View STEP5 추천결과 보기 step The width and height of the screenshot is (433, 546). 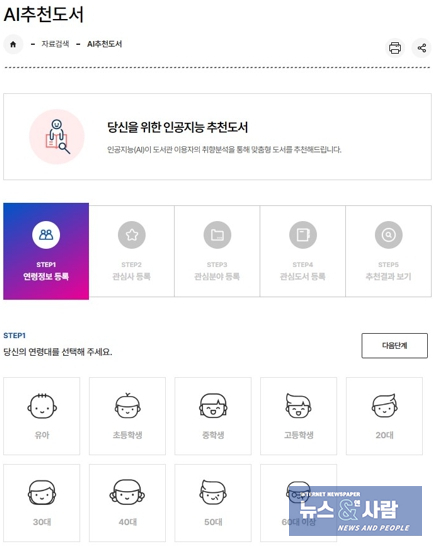tap(388, 251)
